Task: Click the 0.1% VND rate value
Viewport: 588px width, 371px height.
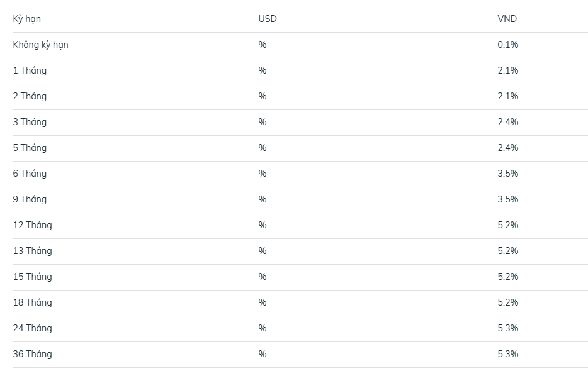Action: (x=507, y=45)
